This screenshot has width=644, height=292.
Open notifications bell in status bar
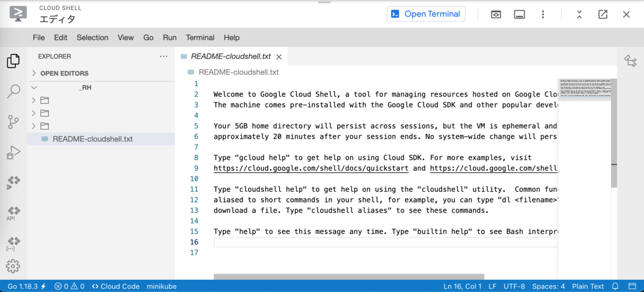click(616, 286)
